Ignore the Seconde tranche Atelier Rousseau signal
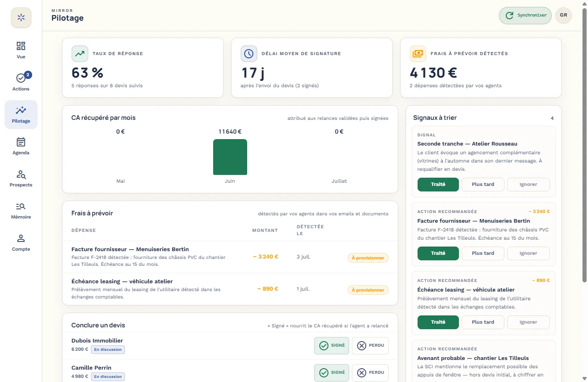The width and height of the screenshot is (588, 382). pyautogui.click(x=528, y=184)
